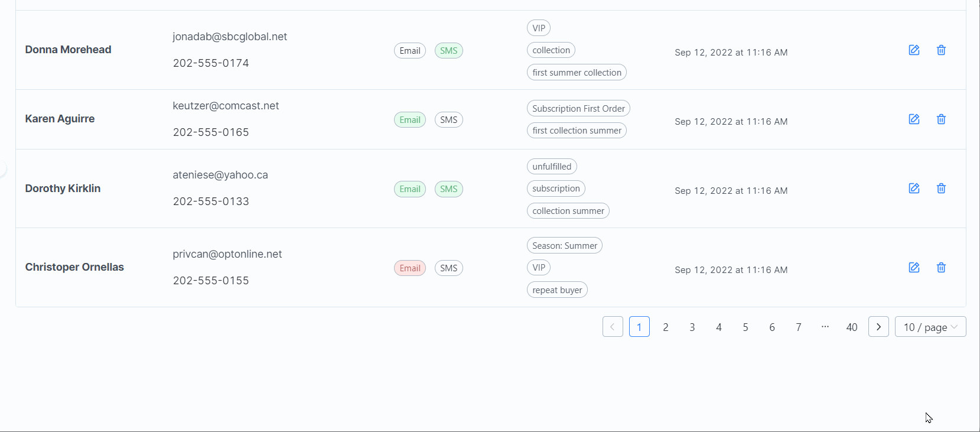Screen dimensions: 980x432
Task: Select page 5 in pagination
Action: click(745, 327)
